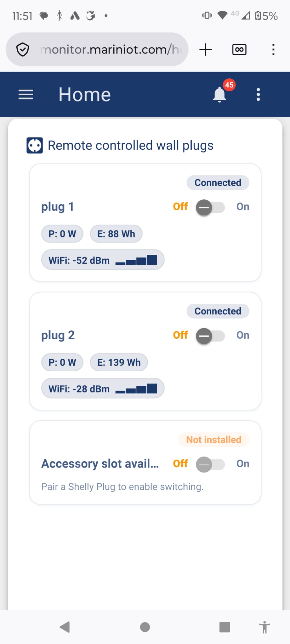
Task: Click the On label for plug 1
Action: tap(243, 207)
